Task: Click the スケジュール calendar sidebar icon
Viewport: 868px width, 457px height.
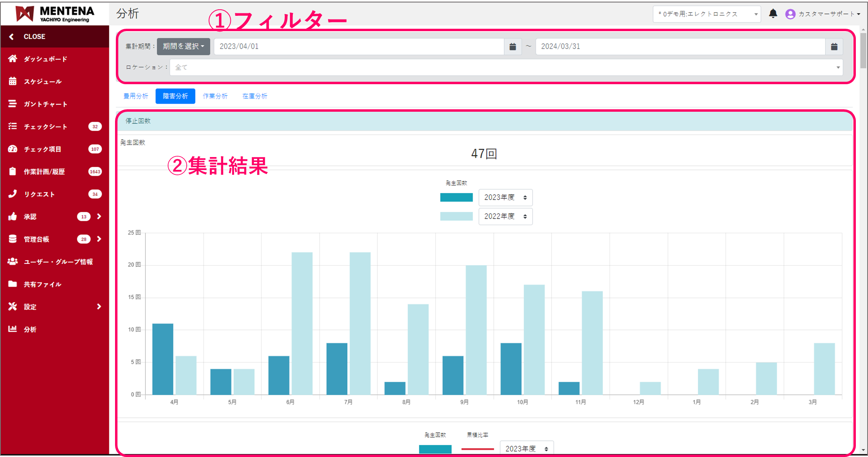Action: [x=13, y=81]
